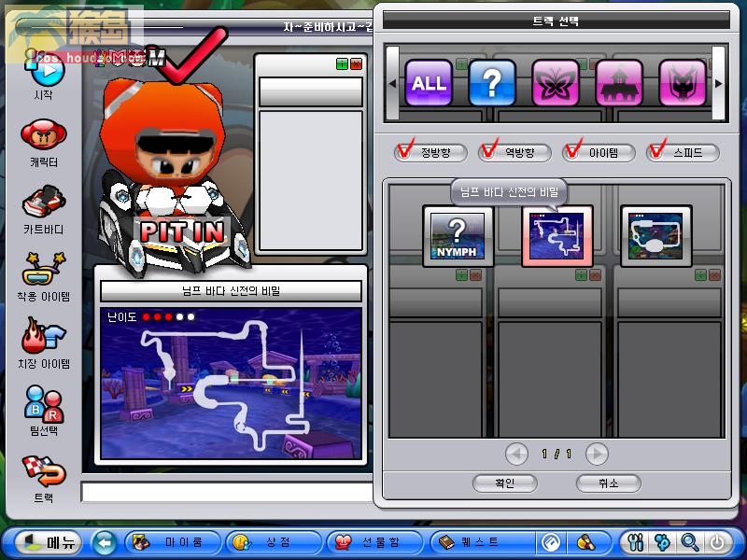Click the round white emblem icon
The image size is (747, 560).
[551, 542]
